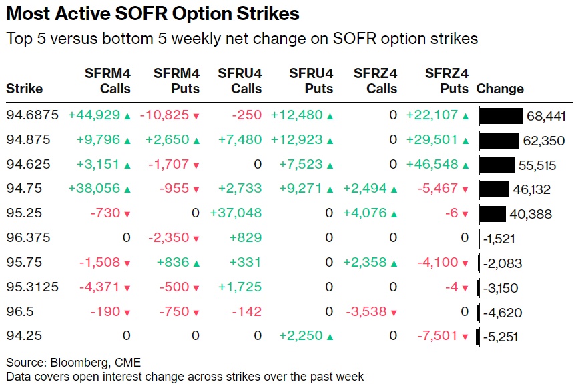Click the black bar next to 40,388
580x392 pixels.
click(493, 214)
